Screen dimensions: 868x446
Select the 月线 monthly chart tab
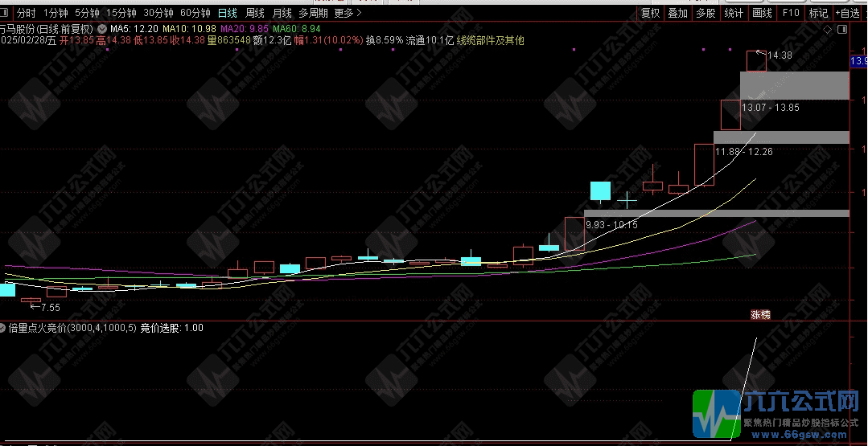pos(282,13)
